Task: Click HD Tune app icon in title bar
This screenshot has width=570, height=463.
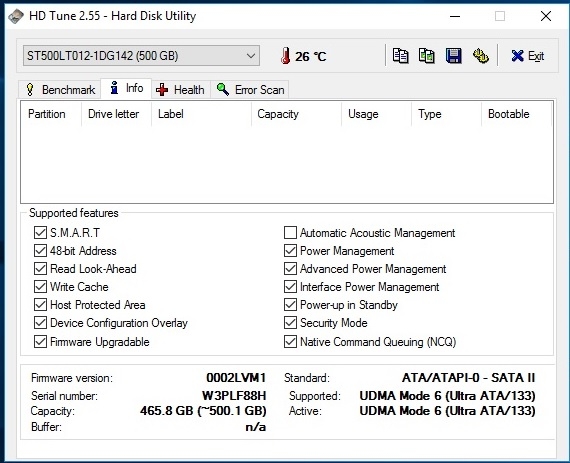Action: pyautogui.click(x=16, y=16)
